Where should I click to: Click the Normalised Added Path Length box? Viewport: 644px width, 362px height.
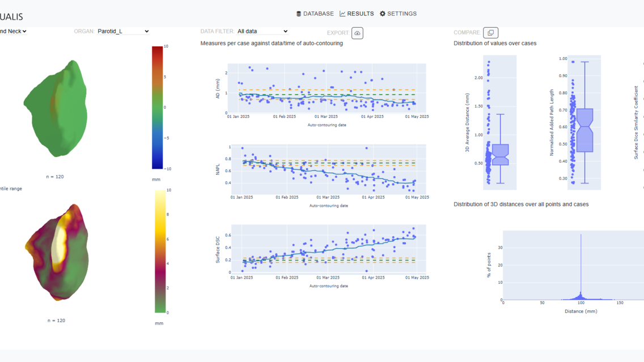tap(584, 130)
